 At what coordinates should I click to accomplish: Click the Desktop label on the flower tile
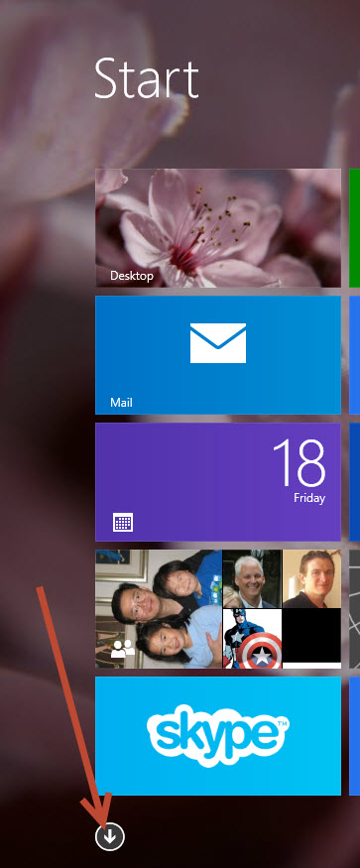(x=132, y=275)
